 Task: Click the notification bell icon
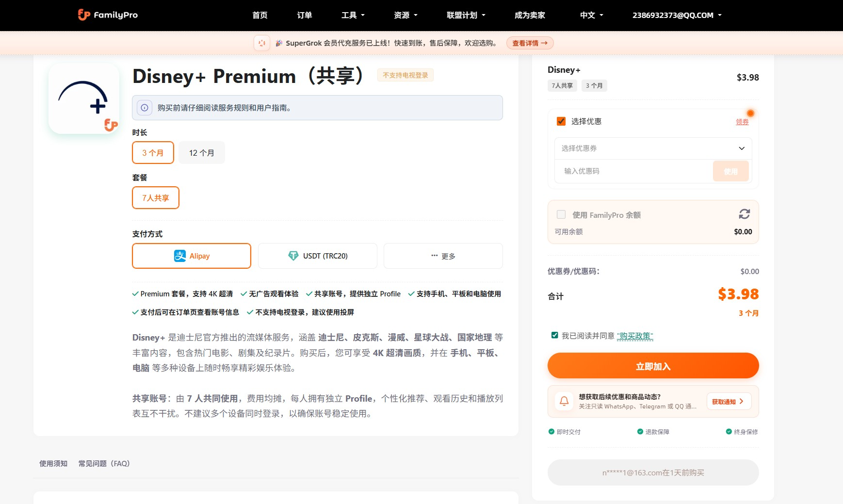coord(564,401)
